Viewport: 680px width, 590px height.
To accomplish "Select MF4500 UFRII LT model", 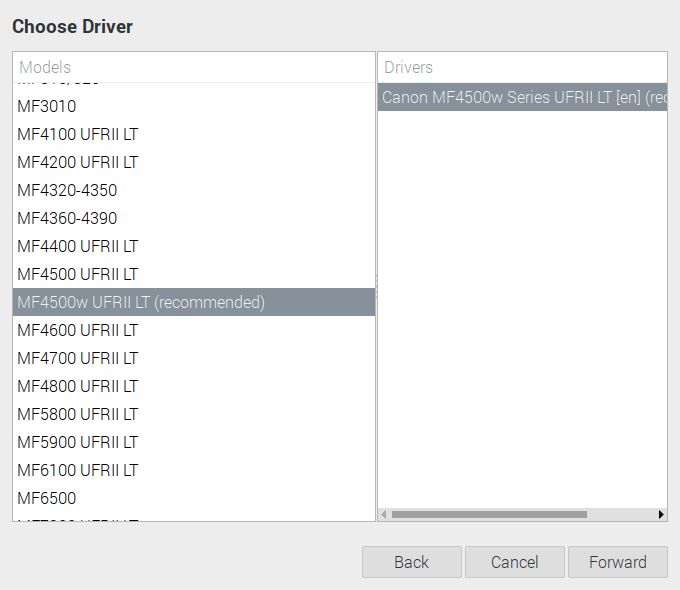I will point(78,274).
